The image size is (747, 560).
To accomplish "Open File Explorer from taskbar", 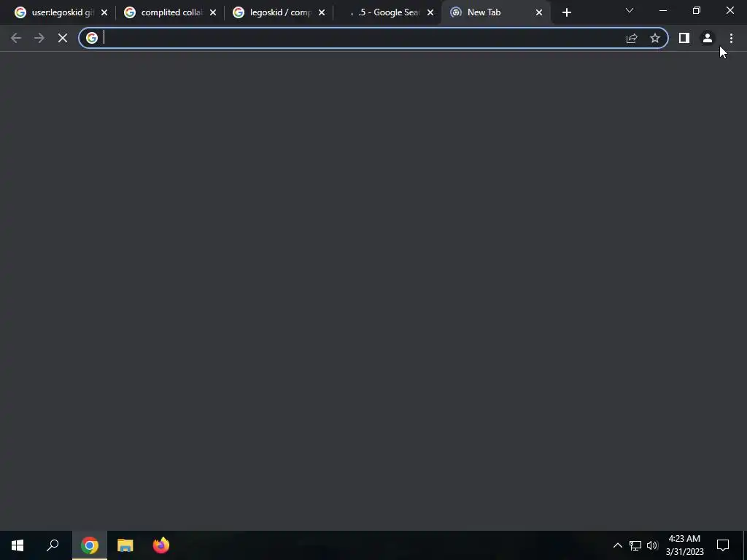I will pyautogui.click(x=125, y=545).
